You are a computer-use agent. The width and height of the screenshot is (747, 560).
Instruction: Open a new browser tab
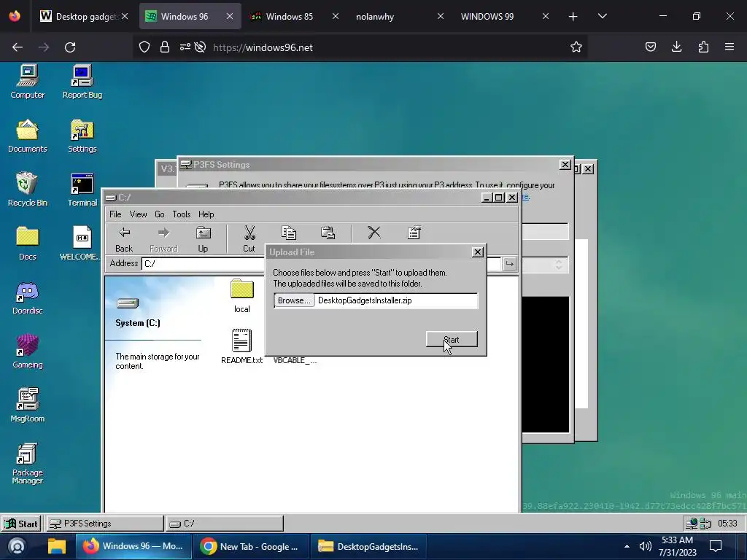coord(573,17)
